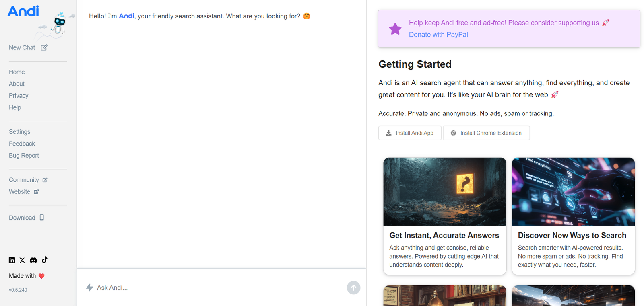This screenshot has width=644, height=306.
Task: Open Bug Report from sidebar
Action: (x=24, y=156)
